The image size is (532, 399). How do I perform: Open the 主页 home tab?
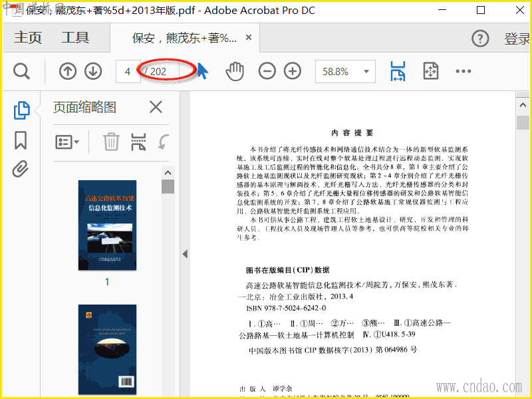tap(28, 38)
